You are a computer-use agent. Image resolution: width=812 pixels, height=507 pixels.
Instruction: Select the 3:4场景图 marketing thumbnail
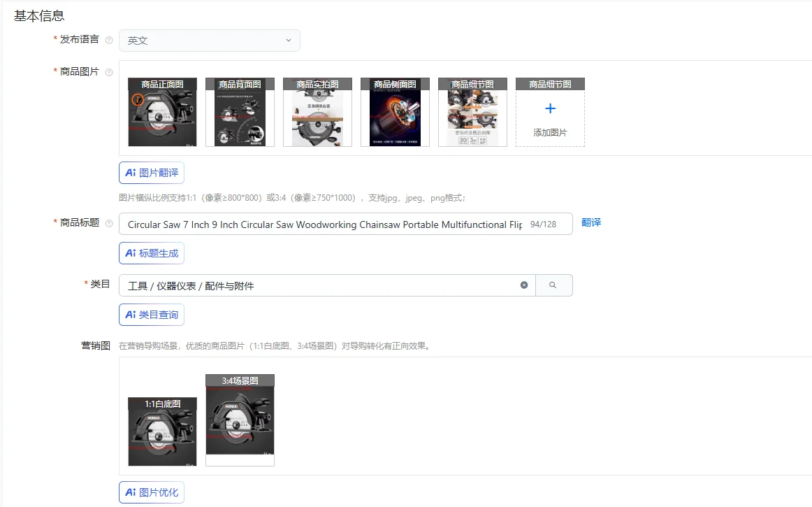tap(240, 420)
